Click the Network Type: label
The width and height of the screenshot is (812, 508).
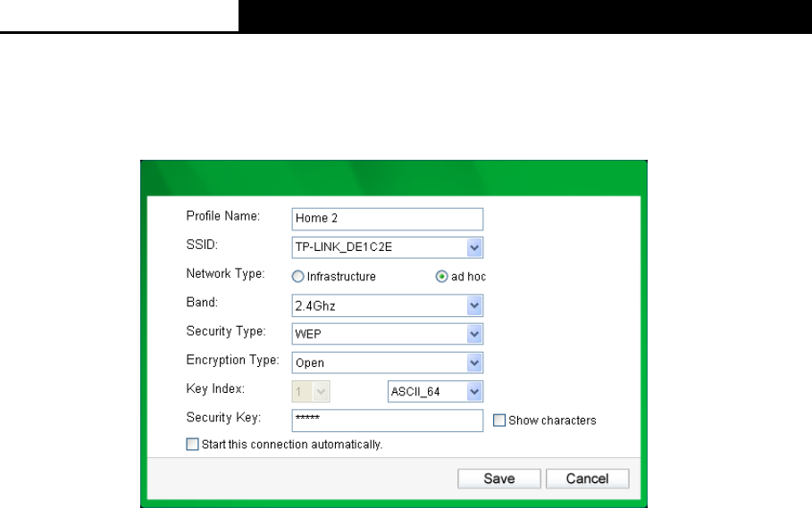pyautogui.click(x=225, y=274)
